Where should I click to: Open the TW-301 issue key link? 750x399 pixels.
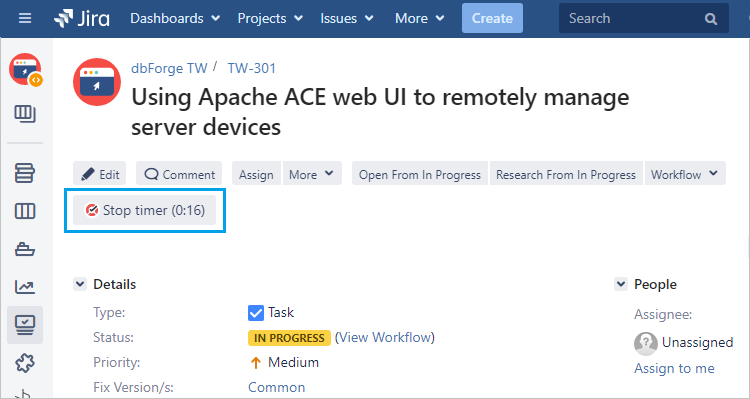(x=252, y=68)
